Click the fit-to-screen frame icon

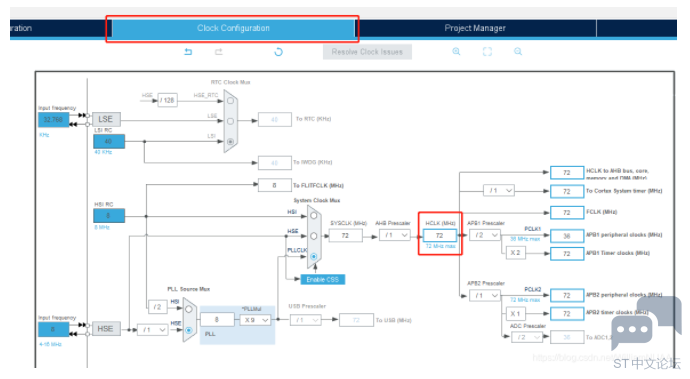pyautogui.click(x=487, y=52)
